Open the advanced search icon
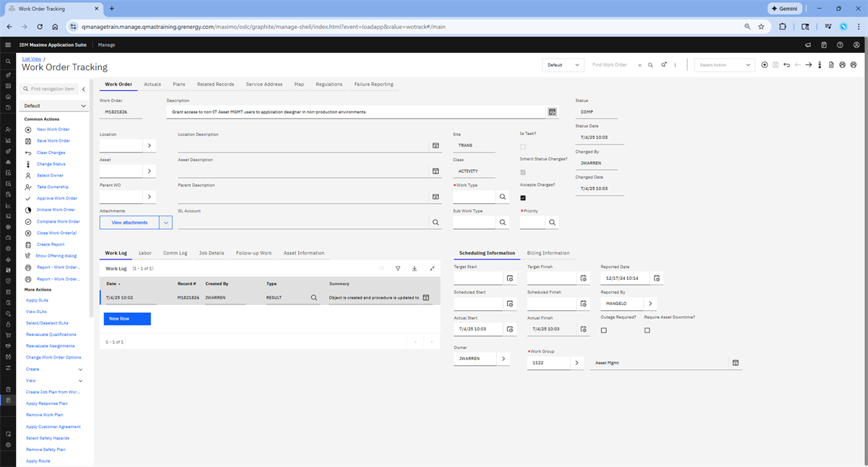The image size is (868, 467). (663, 65)
